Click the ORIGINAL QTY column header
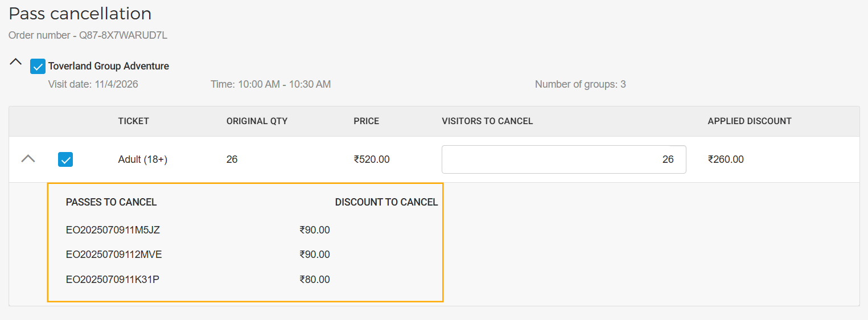Viewport: 868px width, 320px height. 257,121
